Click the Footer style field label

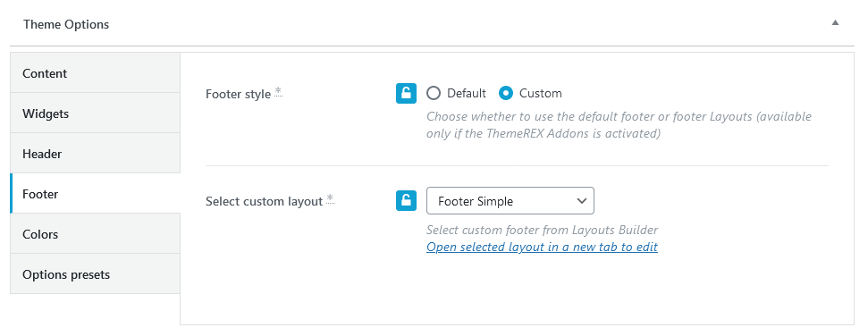tap(238, 94)
